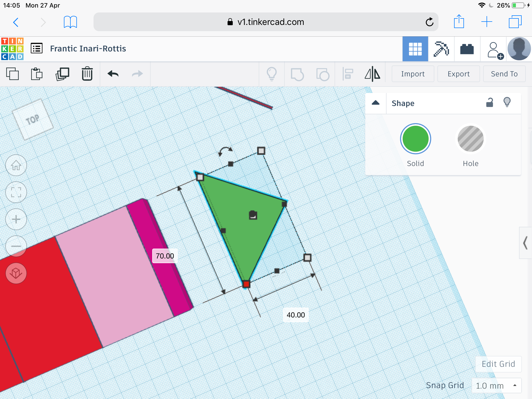Group the shapes with the Group icon
The height and width of the screenshot is (399, 532).
coord(297,74)
